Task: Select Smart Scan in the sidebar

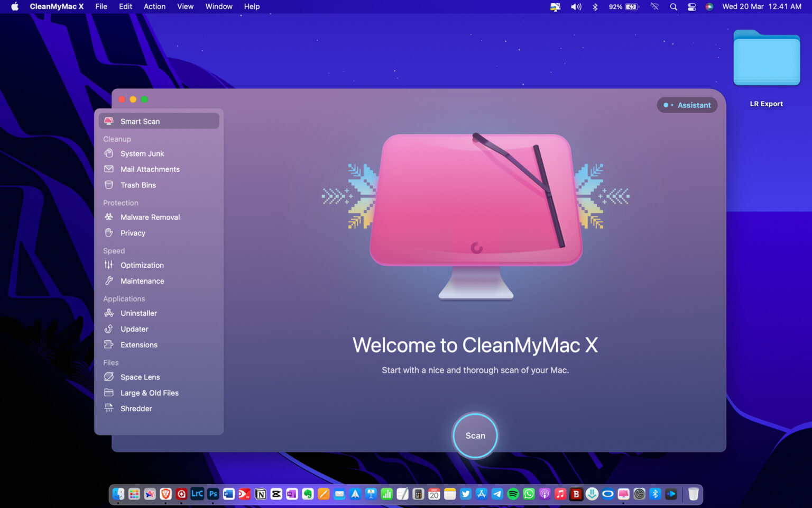Action: click(141, 121)
